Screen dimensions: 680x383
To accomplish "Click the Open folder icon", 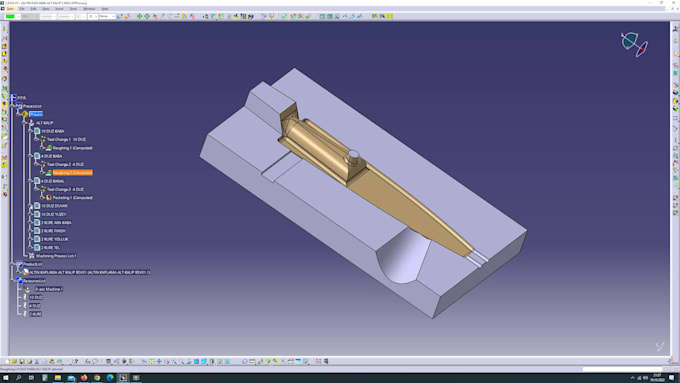I will click(14, 361).
